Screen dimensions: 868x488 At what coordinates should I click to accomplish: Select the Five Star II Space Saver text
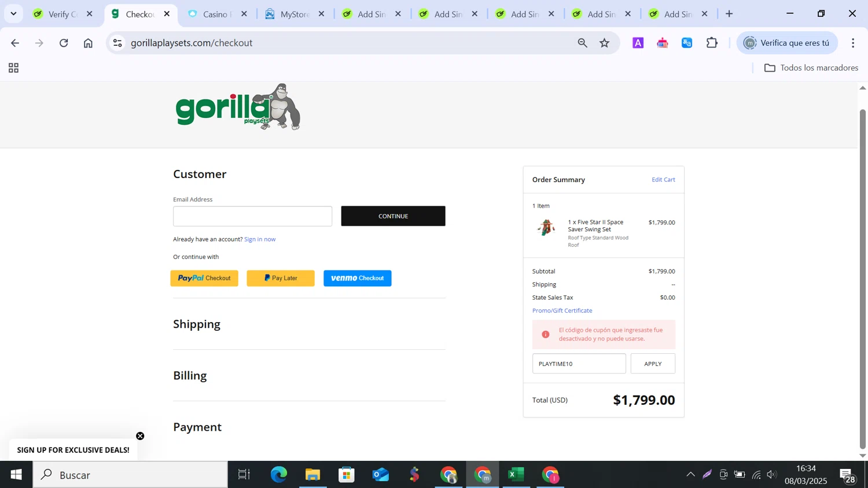(595, 225)
